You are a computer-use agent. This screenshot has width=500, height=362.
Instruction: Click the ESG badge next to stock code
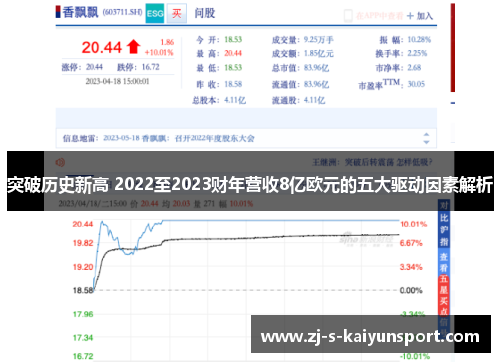coord(155,13)
